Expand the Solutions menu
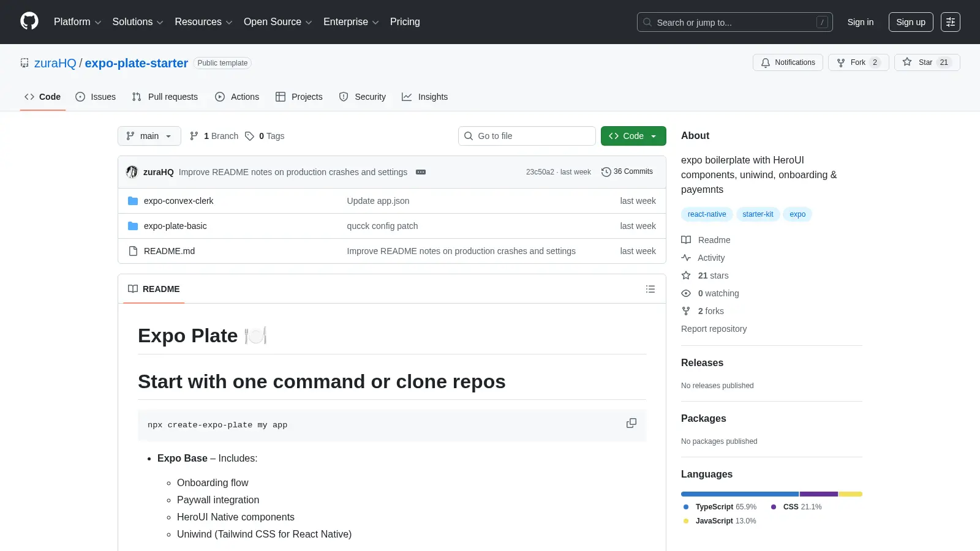 click(x=138, y=22)
